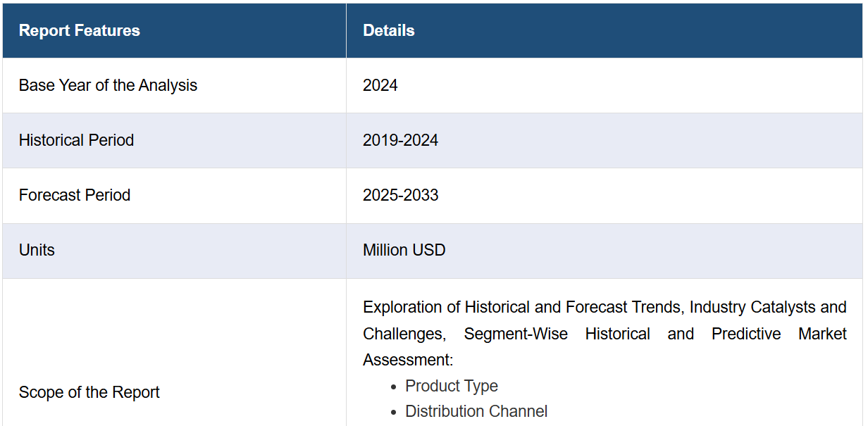Image resolution: width=868 pixels, height=426 pixels.
Task: Click the Report Features column header
Action: pos(79,31)
